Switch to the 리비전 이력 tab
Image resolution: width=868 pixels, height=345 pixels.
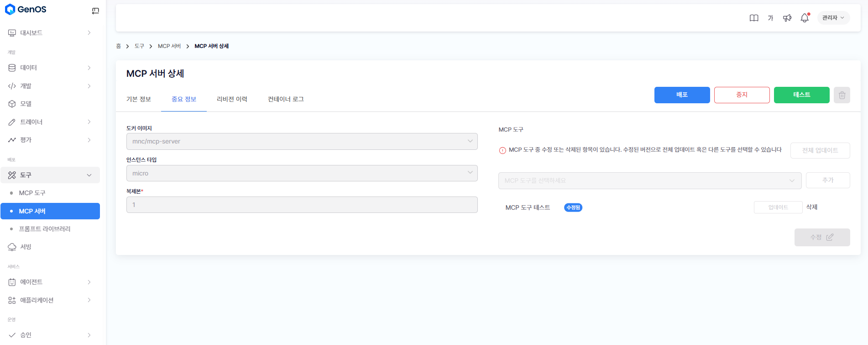232,99
